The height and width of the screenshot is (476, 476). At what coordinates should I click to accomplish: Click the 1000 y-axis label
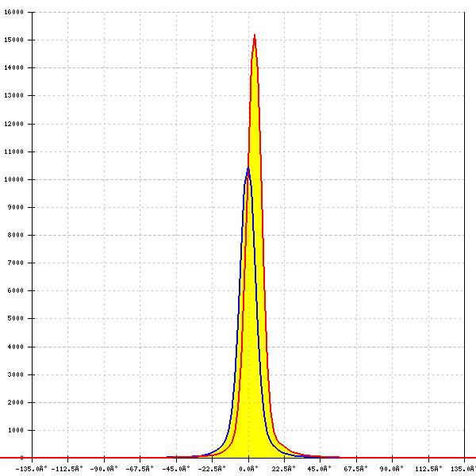point(16,430)
